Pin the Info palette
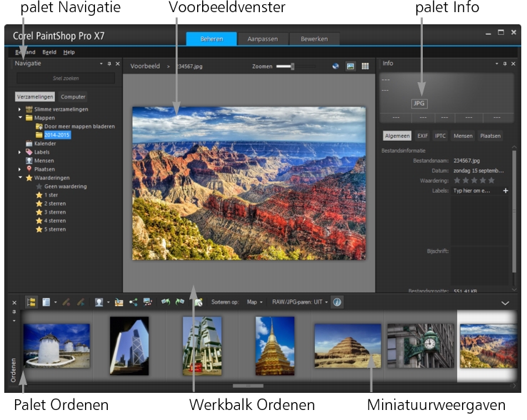Viewport: 527px width, 420px height. pyautogui.click(x=505, y=64)
